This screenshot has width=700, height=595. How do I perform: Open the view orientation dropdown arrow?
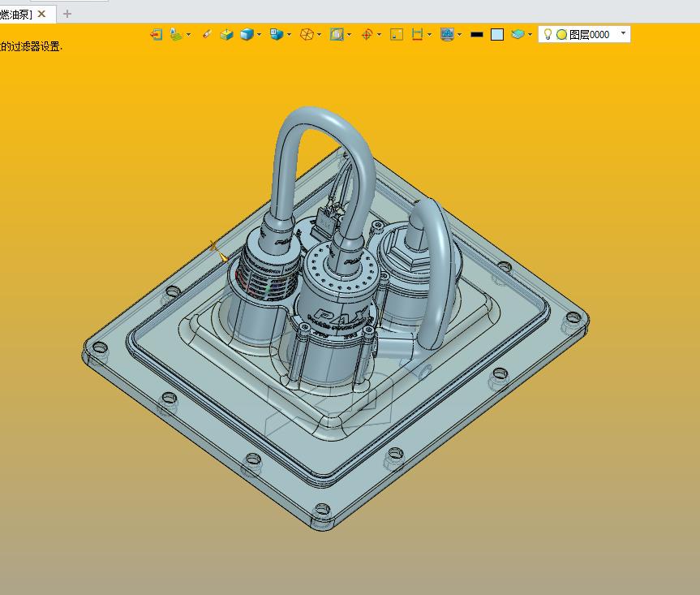290,34
